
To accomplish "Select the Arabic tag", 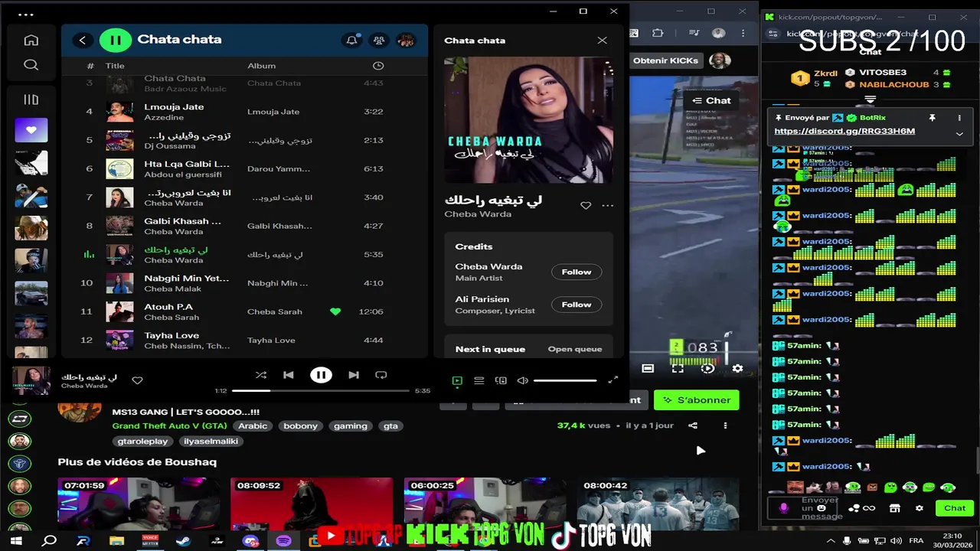I will coord(253,426).
